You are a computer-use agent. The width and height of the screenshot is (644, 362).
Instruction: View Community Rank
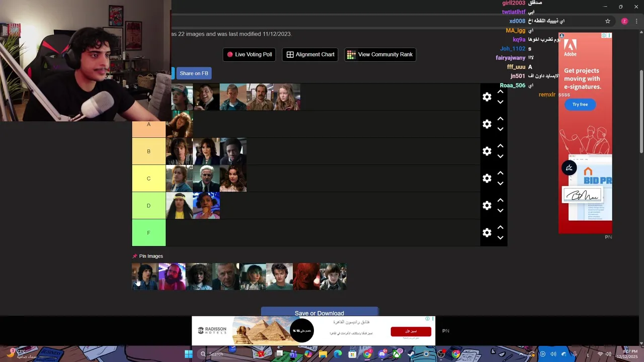click(x=380, y=54)
